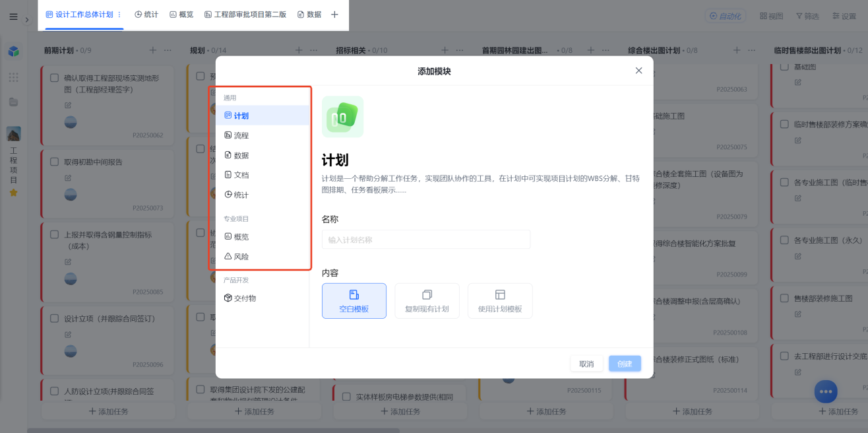Choose the 使用计划模板 content option

500,301
